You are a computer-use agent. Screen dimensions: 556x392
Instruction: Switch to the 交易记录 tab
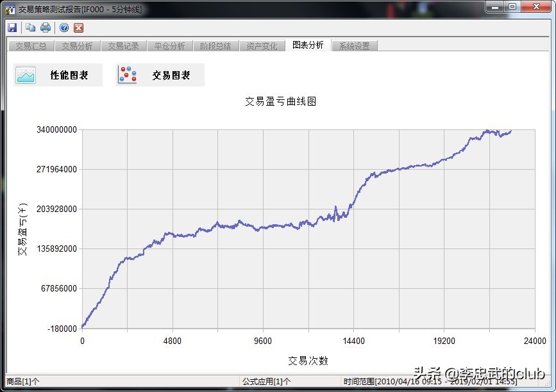click(123, 45)
